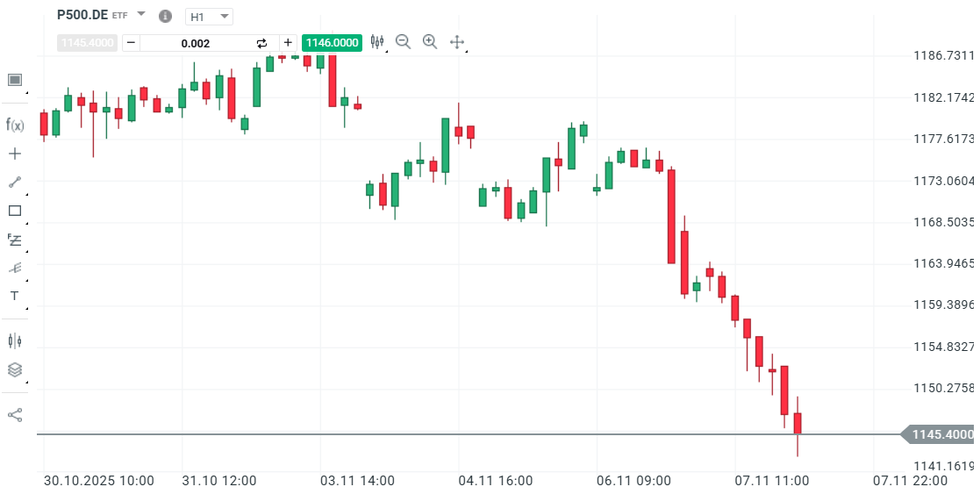Open chart type selector in top toolbar
Image resolution: width=980 pixels, height=494 pixels.
point(378,41)
